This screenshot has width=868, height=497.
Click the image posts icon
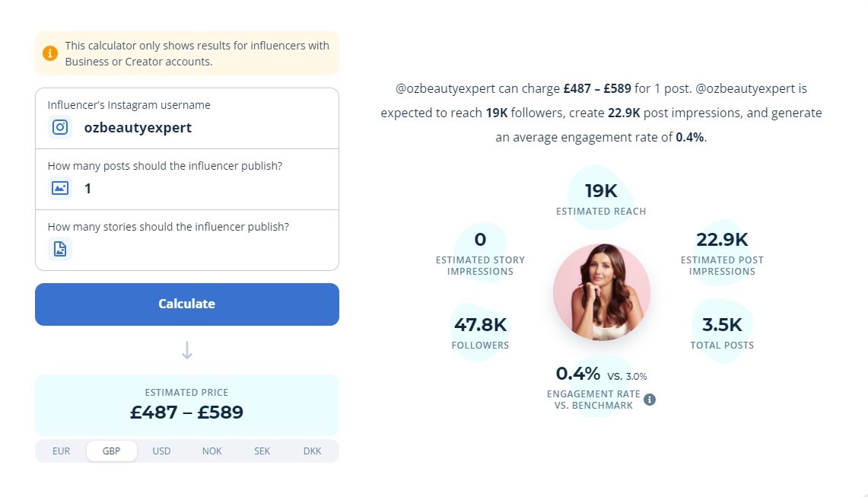[60, 189]
